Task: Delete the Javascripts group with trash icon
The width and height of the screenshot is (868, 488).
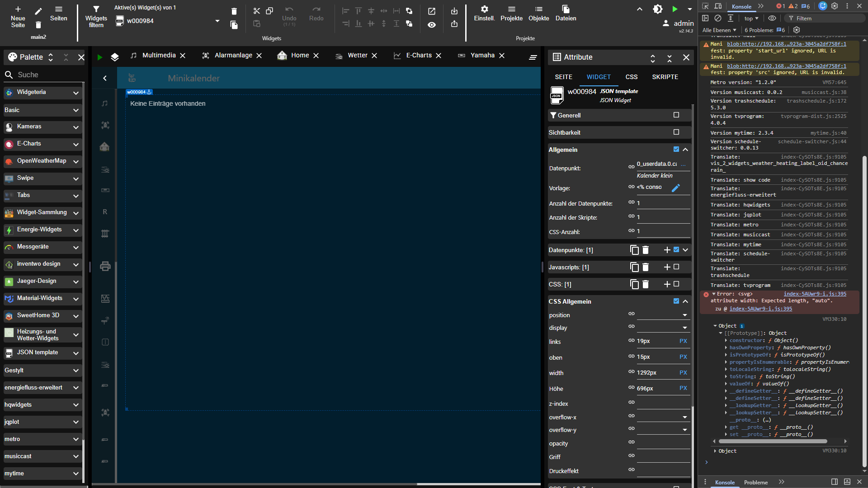Action: [x=646, y=267]
